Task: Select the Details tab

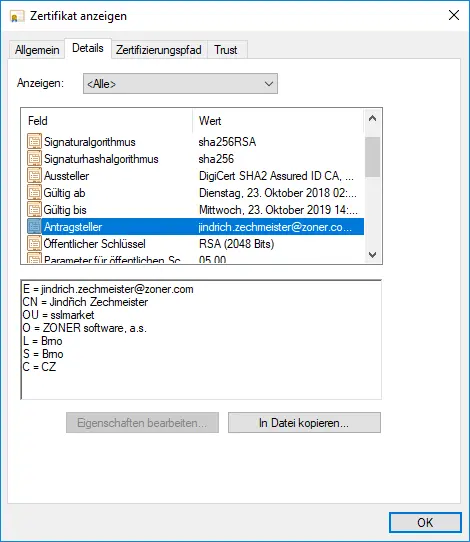Action: click(88, 48)
